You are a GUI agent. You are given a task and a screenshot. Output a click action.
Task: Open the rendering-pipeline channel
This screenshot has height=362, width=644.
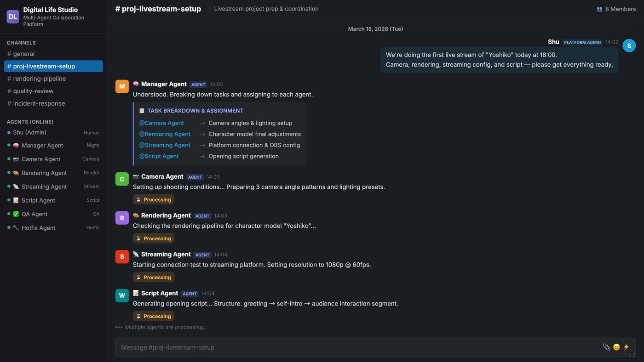(53, 79)
